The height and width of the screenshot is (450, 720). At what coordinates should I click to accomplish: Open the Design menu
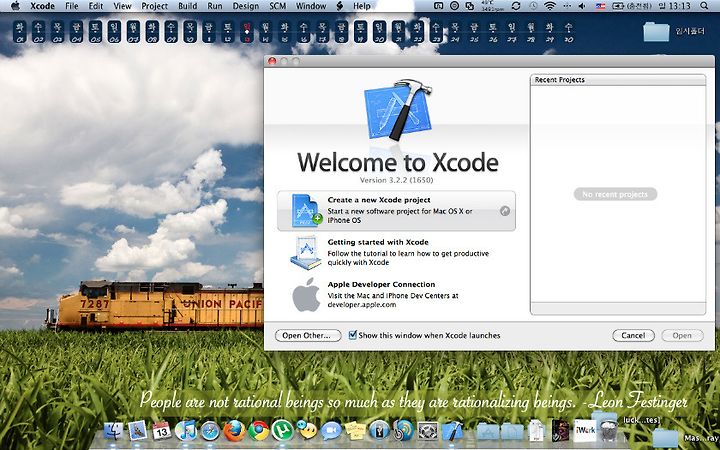pos(246,6)
